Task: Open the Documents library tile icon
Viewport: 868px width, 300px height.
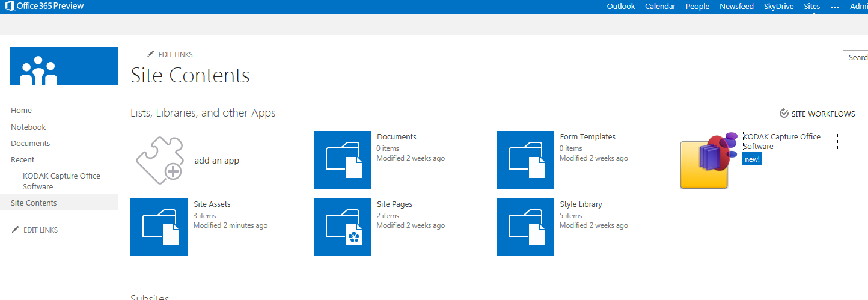Action: pos(343,160)
